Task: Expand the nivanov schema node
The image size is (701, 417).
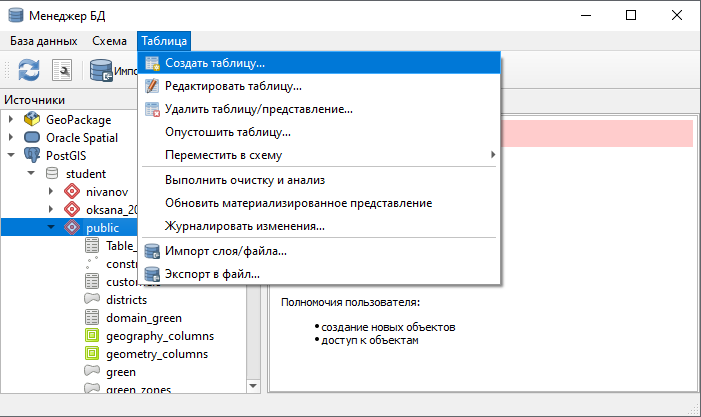Action: 51,191
